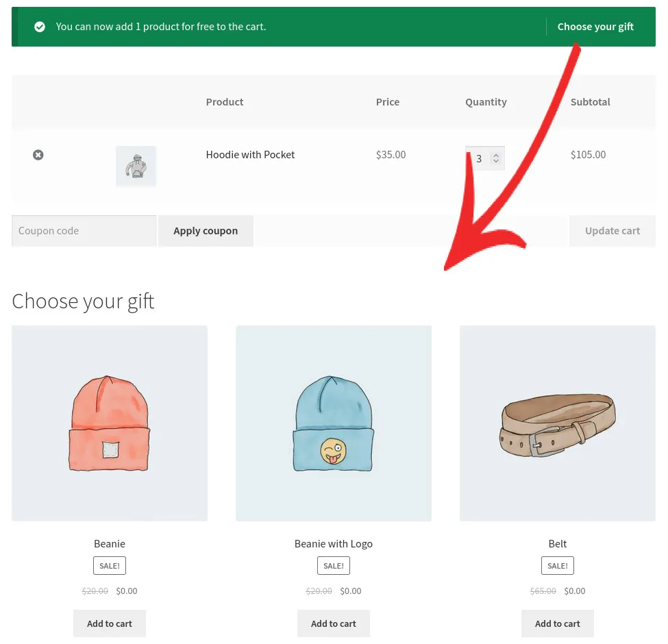Click the SALE! badge on Beanie with Logo

click(x=334, y=565)
